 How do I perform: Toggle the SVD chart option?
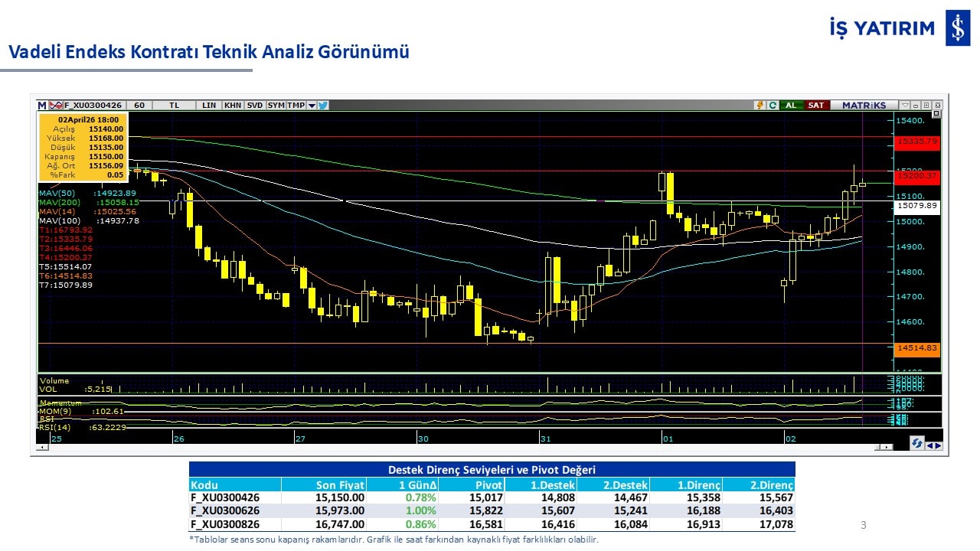(255, 106)
